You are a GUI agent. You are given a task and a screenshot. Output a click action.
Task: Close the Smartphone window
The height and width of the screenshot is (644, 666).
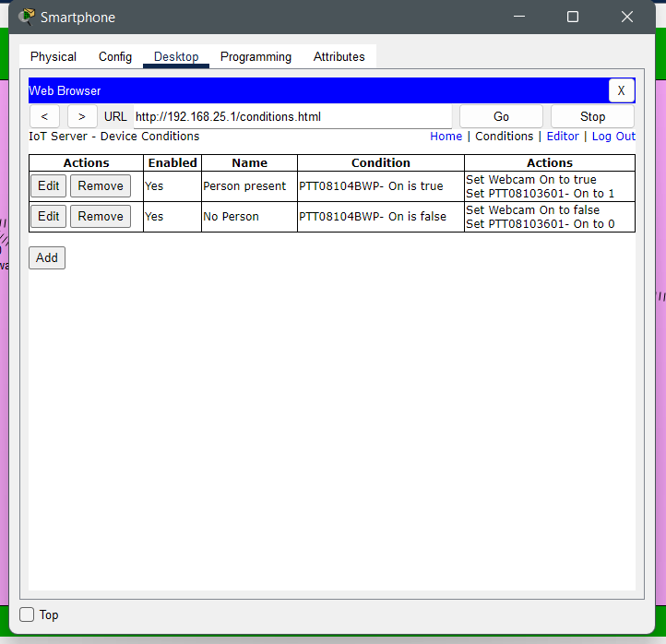627,17
